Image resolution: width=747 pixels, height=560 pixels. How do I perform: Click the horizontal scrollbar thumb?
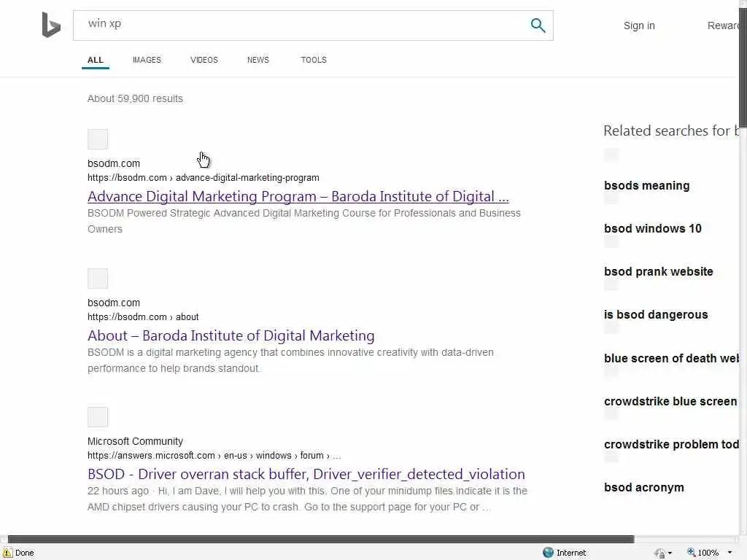coord(321,539)
